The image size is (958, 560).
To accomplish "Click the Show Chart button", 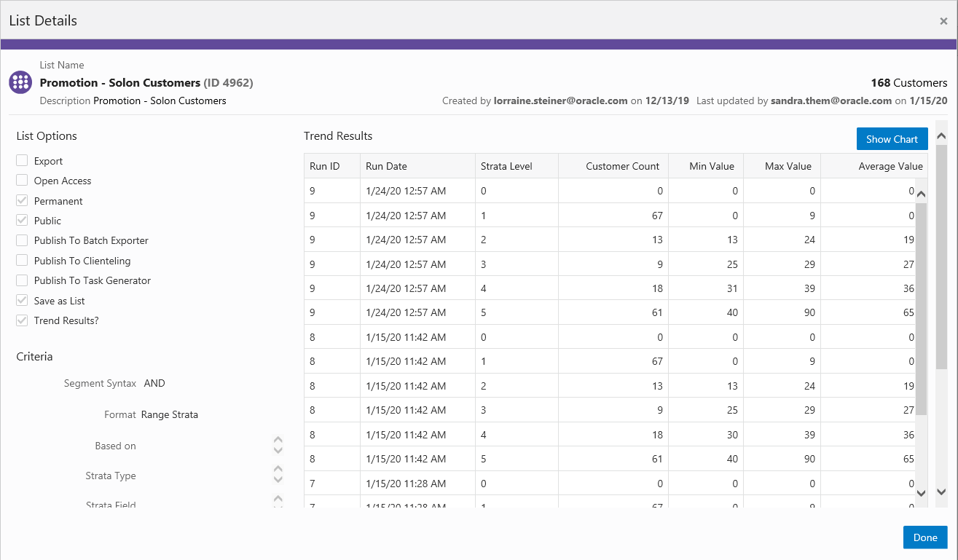I will coord(892,139).
